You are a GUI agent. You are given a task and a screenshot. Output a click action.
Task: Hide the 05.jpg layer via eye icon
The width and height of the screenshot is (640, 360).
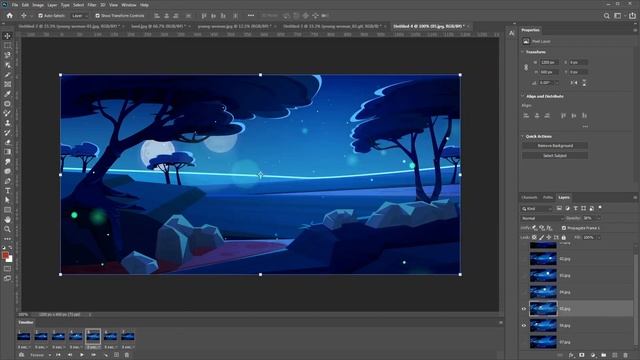coord(524,309)
